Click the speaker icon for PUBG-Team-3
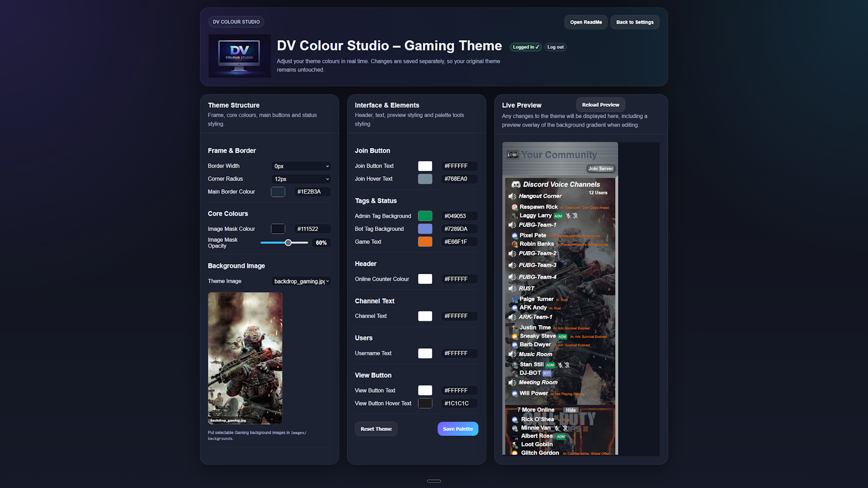Viewport: 868px width, 488px height. (x=512, y=266)
